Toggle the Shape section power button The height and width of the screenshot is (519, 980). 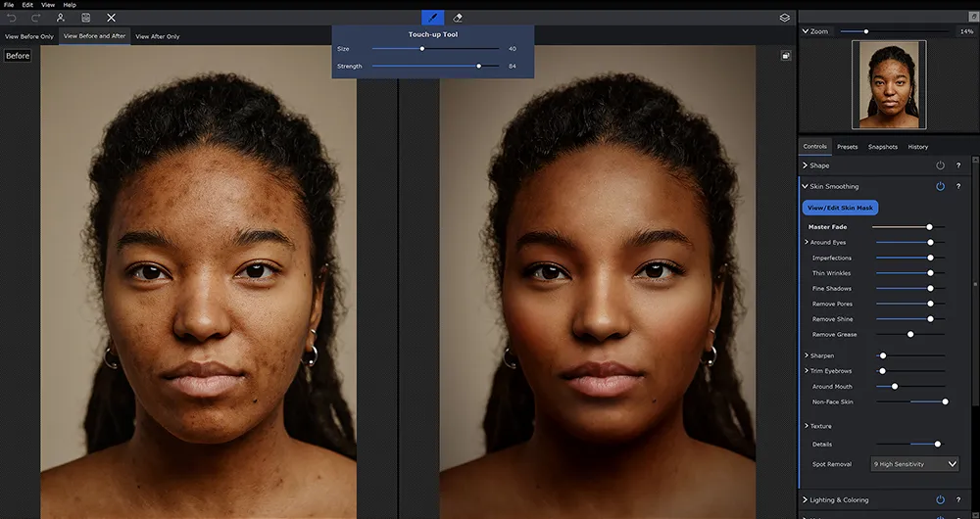(940, 165)
